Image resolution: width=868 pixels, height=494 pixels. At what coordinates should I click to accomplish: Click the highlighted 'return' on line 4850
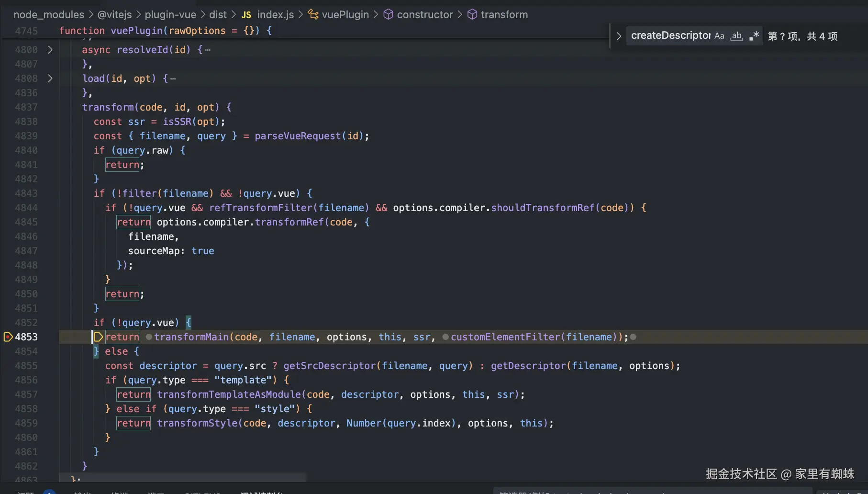[122, 294]
